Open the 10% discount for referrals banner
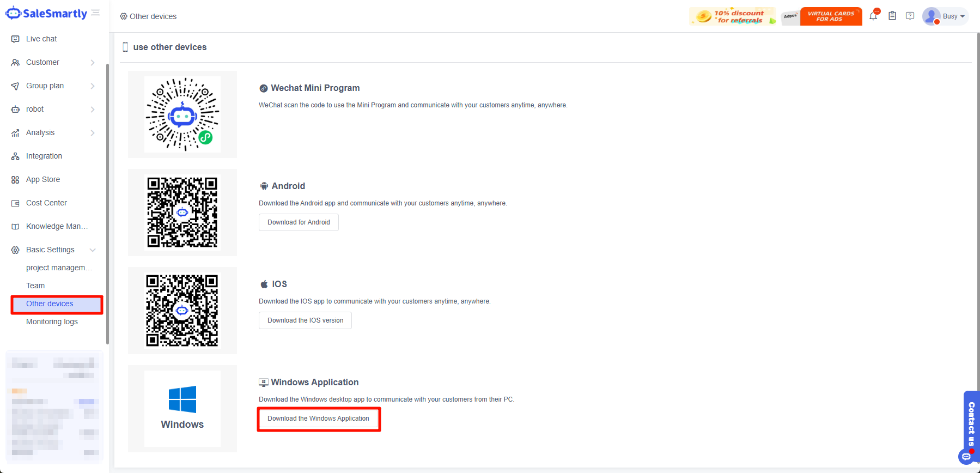The width and height of the screenshot is (980, 473). click(733, 16)
